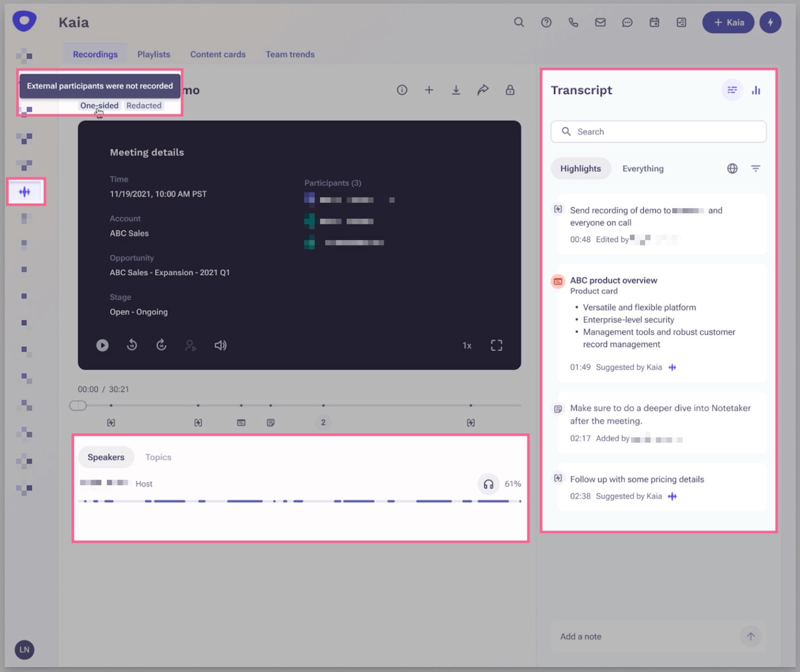This screenshot has height=672, width=800.
Task: Jump to timestamp 01:49
Action: (x=580, y=367)
